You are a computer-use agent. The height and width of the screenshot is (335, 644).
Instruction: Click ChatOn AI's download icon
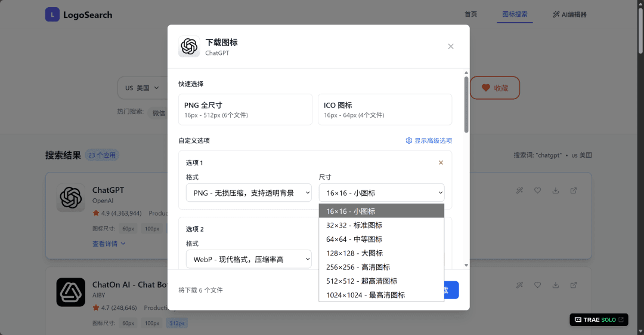click(556, 285)
